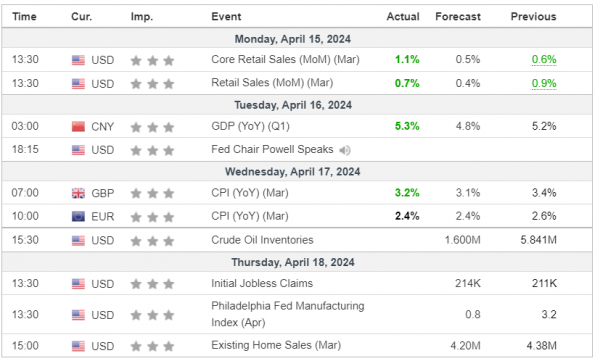Image resolution: width=600 pixels, height=361 pixels.
Task: Click the UK flag icon beside GBP
Action: coord(78,193)
